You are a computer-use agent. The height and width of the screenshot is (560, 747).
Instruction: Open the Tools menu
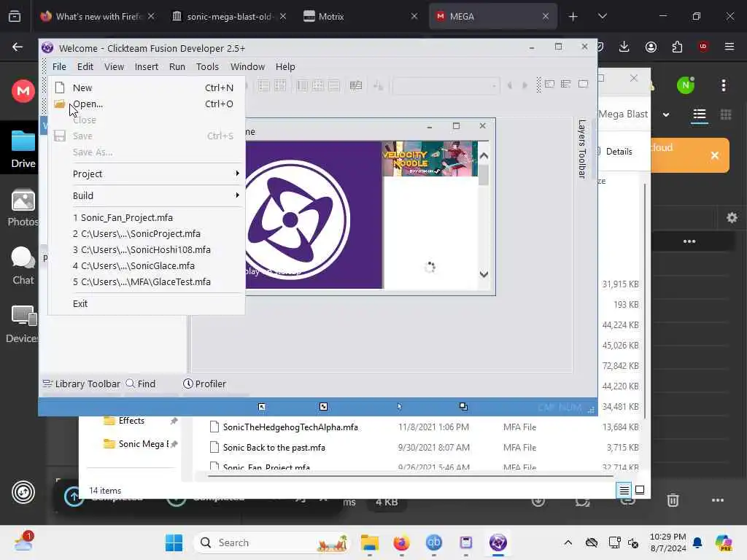click(x=207, y=66)
